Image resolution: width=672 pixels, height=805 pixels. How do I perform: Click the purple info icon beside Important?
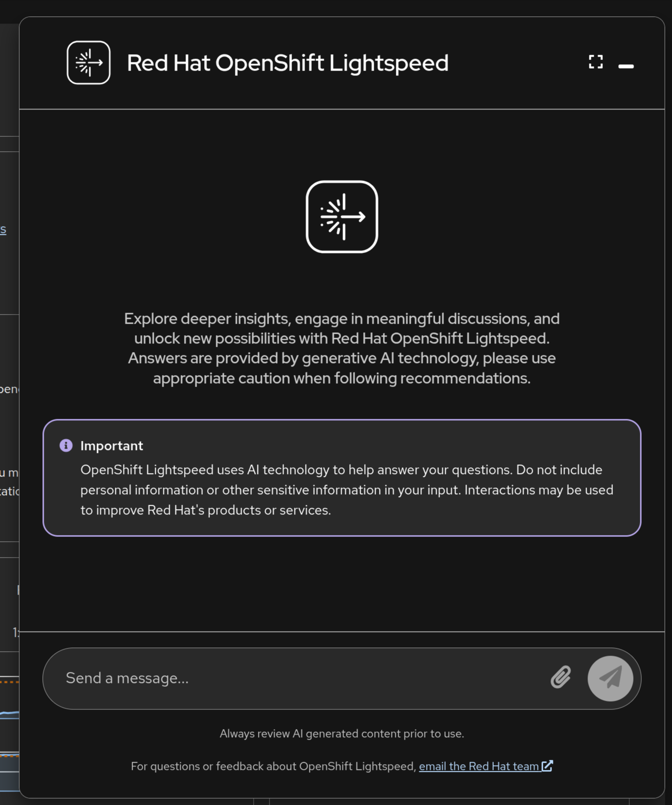66,446
